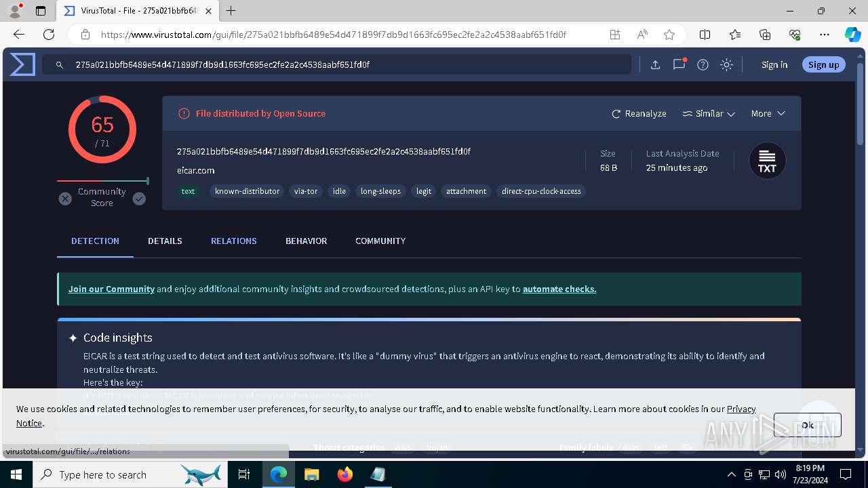The width and height of the screenshot is (868, 488).
Task: Close the VirusTotal browser tab
Action: (x=208, y=11)
